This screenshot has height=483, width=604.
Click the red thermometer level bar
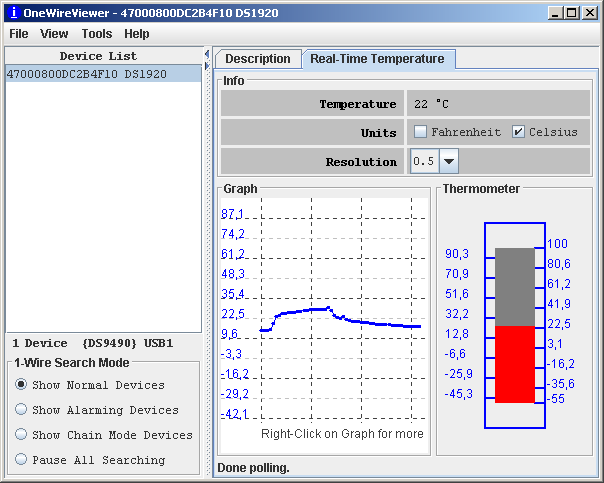tap(515, 364)
